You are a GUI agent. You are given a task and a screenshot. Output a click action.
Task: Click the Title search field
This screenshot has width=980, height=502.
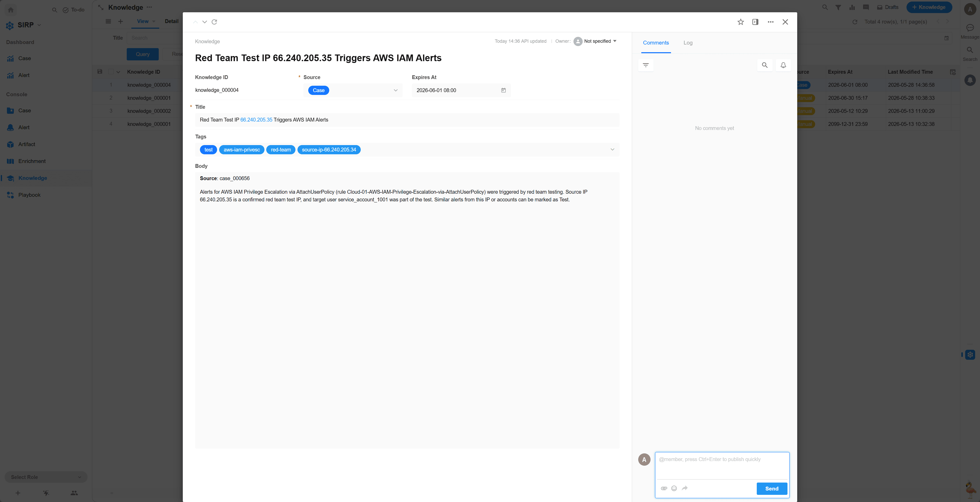pyautogui.click(x=155, y=38)
